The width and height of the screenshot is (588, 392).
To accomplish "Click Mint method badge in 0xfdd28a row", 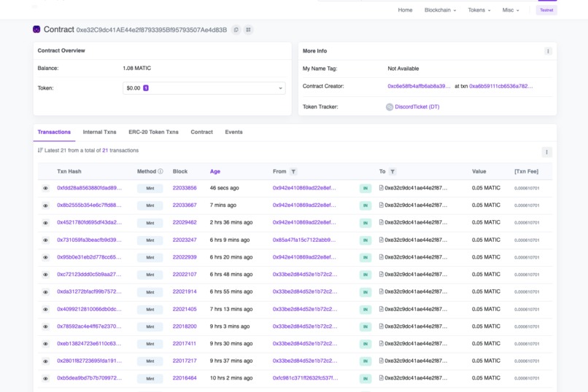I will (150, 188).
